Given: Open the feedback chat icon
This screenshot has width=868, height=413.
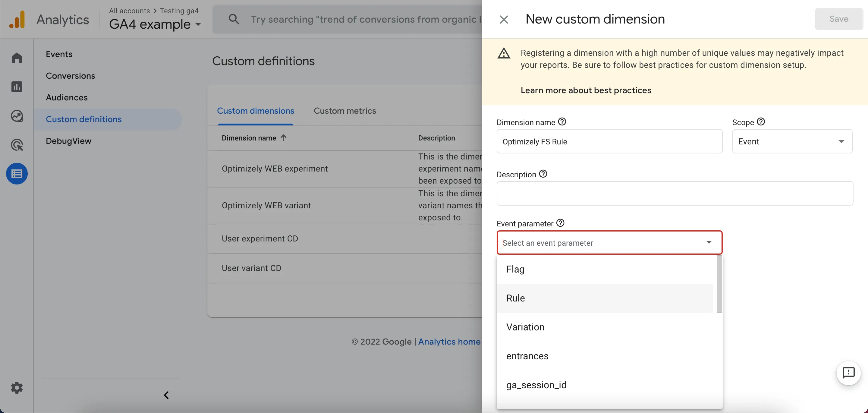Looking at the screenshot, I should coord(848,373).
